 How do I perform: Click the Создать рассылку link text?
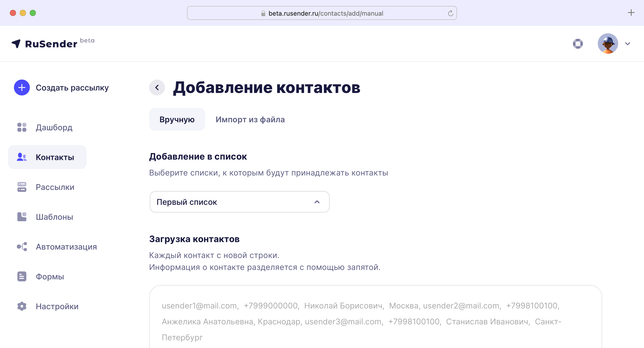[72, 88]
